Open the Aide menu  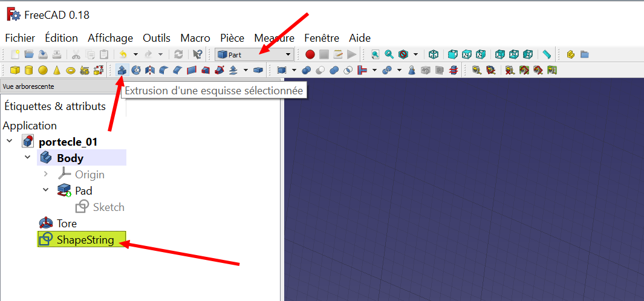[360, 38]
